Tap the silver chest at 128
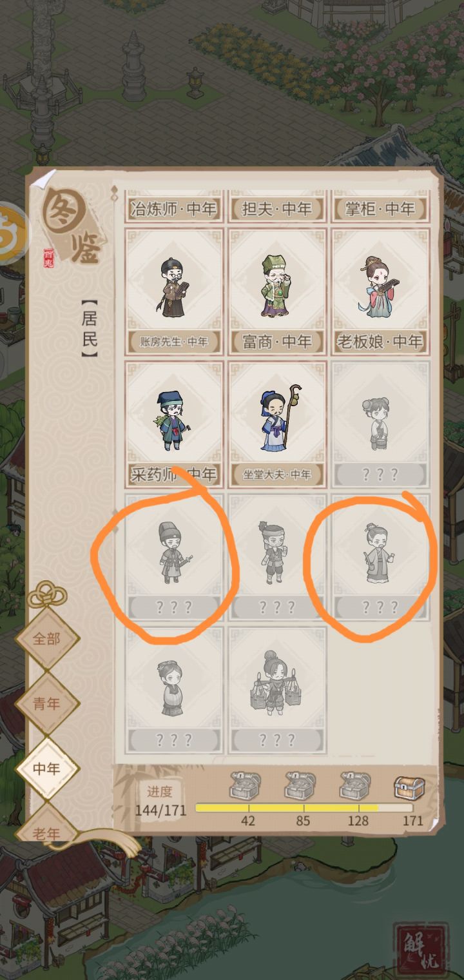 (x=358, y=787)
